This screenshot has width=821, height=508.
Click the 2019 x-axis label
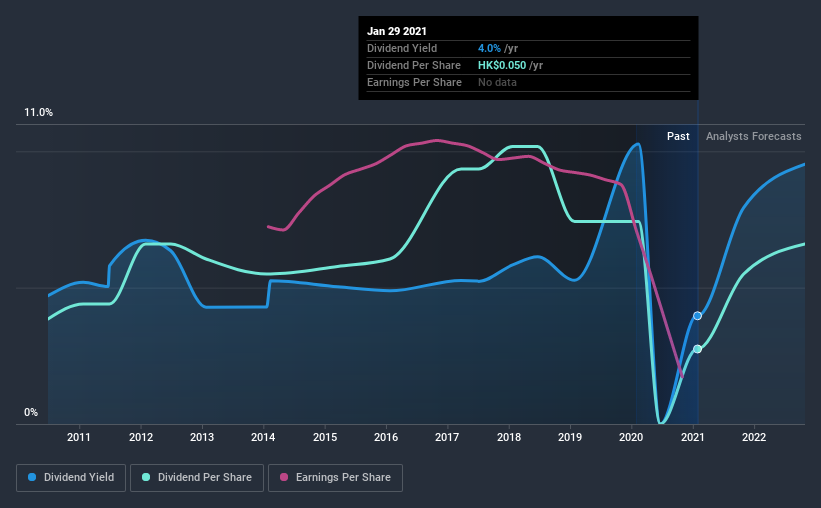click(x=570, y=437)
